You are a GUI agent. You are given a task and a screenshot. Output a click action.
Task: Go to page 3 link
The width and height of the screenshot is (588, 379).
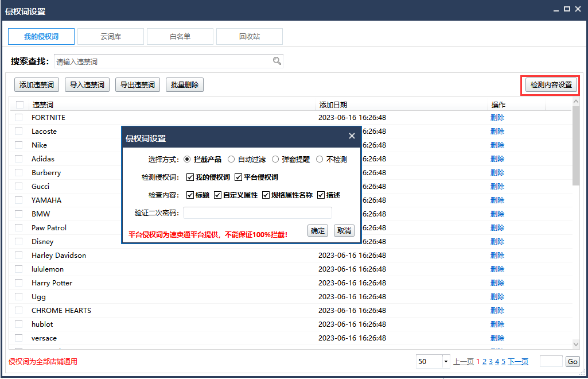(490, 362)
